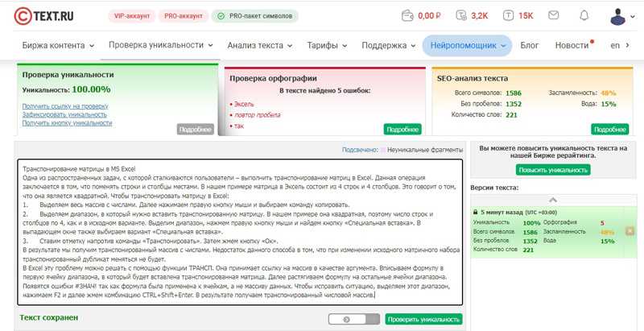Click Проверить уникальность button
This screenshot has height=331, width=644.
pos(423,319)
